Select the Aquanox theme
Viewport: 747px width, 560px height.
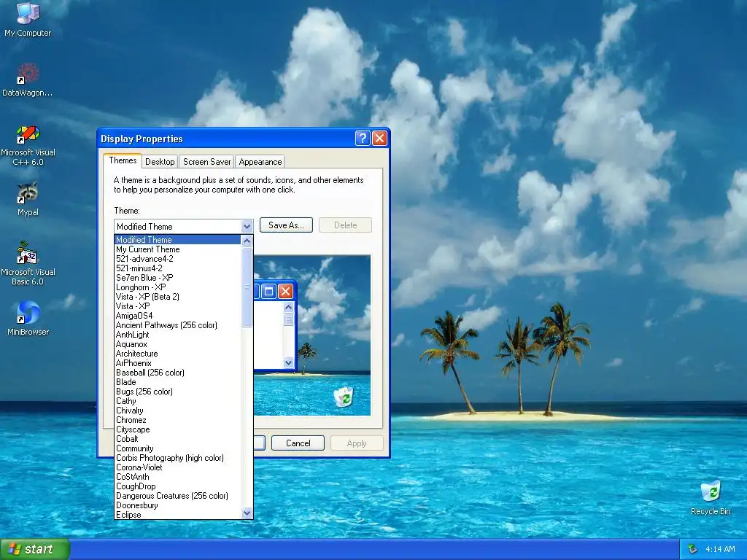pos(178,344)
